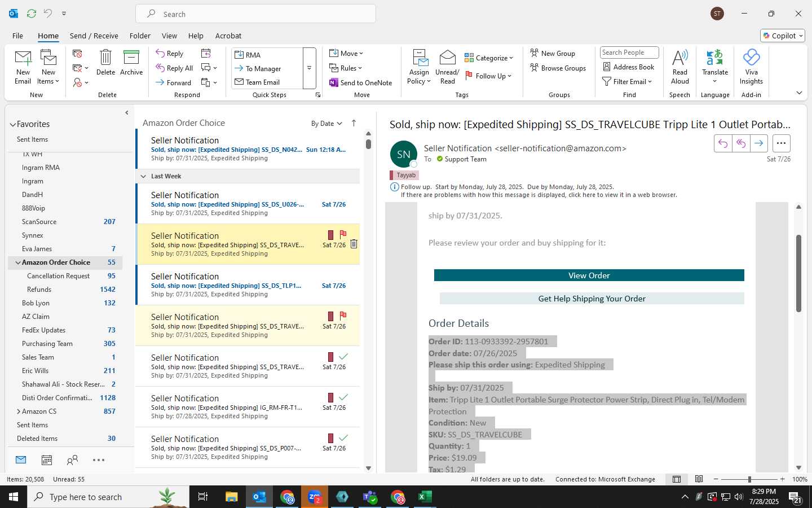Open the ScanSource folder
The height and width of the screenshot is (508, 812).
(x=65, y=222)
